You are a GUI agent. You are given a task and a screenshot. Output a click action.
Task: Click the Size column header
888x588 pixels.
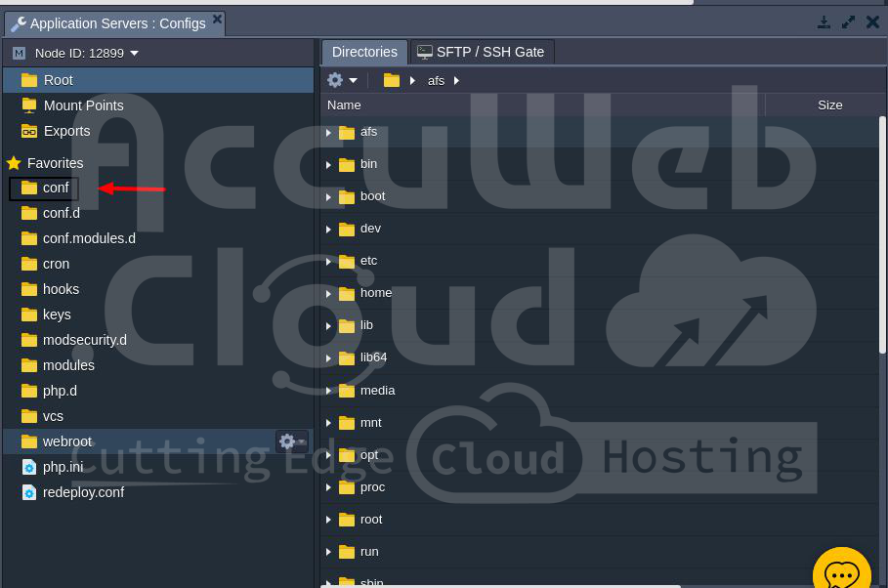tap(829, 105)
